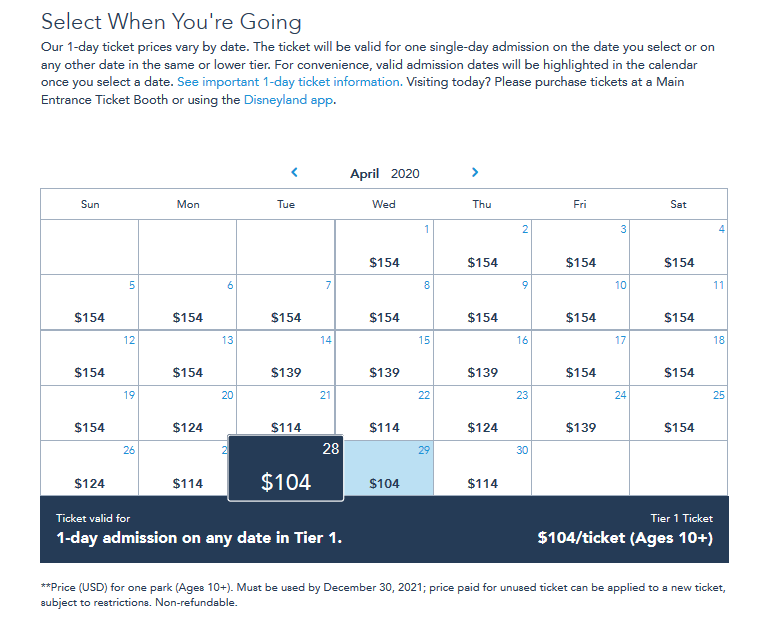The height and width of the screenshot is (642, 760).
Task: Select April 26 Sunday at $124
Action: (x=90, y=468)
